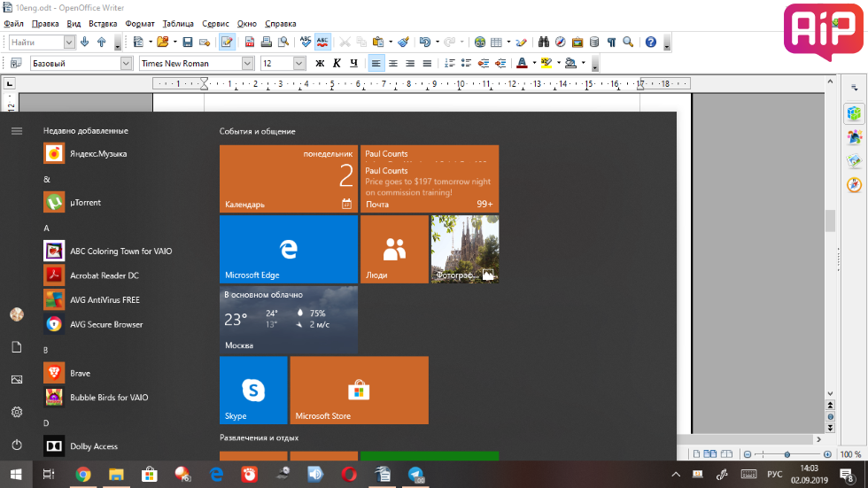Open OpenOffice Help question mark icon

tap(651, 42)
